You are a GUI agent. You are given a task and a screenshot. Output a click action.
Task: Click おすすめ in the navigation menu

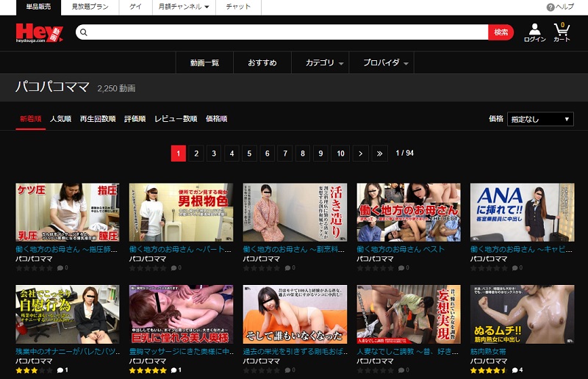pos(262,63)
